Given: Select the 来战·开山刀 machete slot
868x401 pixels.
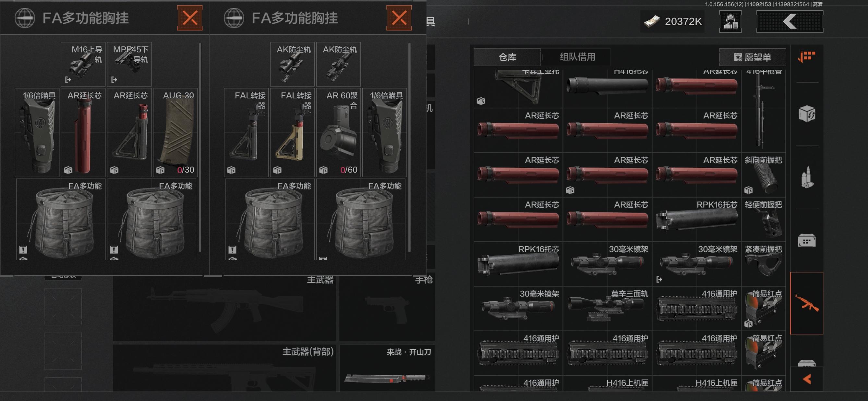Looking at the screenshot, I should (387, 368).
